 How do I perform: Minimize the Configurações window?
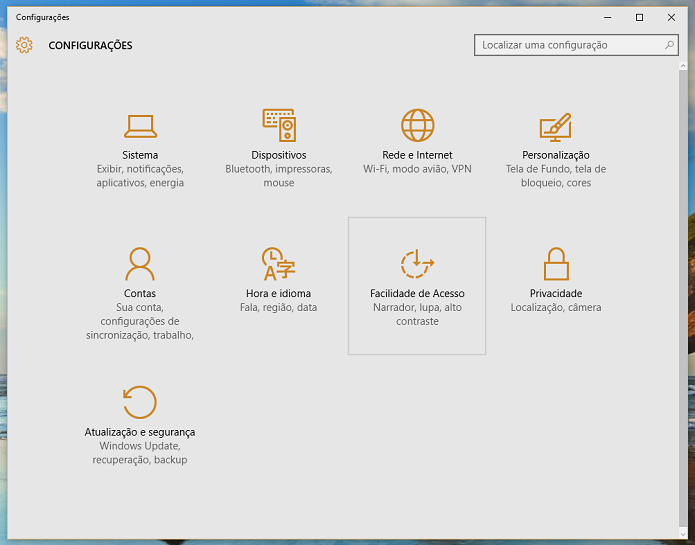point(607,17)
